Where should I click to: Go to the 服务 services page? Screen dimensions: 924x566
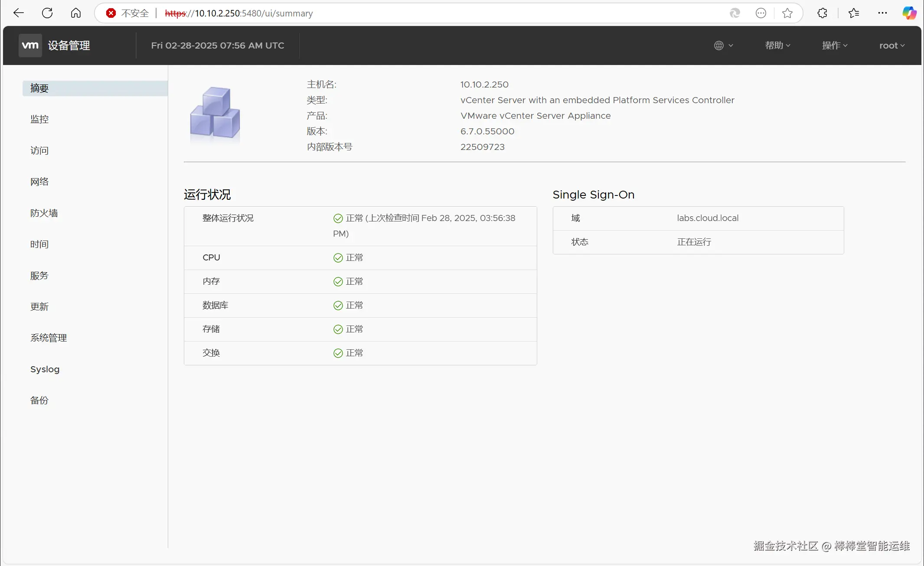click(x=39, y=275)
